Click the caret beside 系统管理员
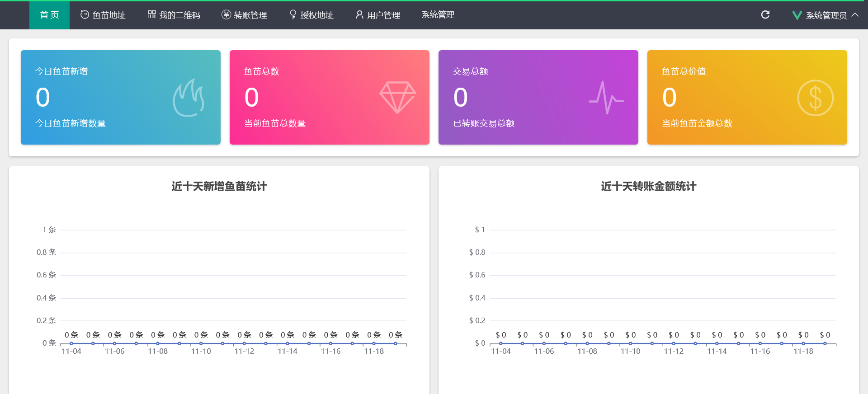 855,15
